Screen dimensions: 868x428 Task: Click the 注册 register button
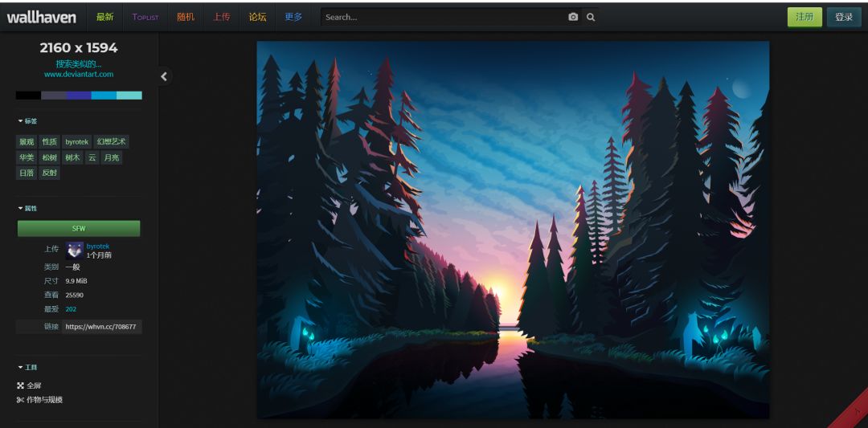click(805, 17)
